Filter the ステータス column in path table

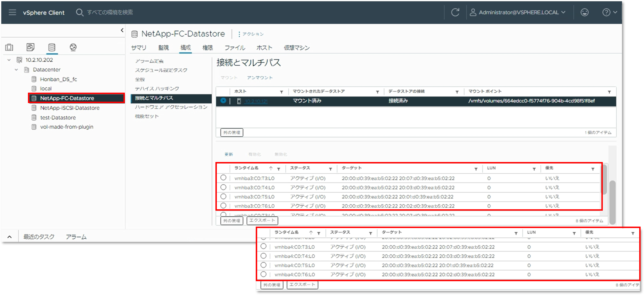tap(331, 169)
